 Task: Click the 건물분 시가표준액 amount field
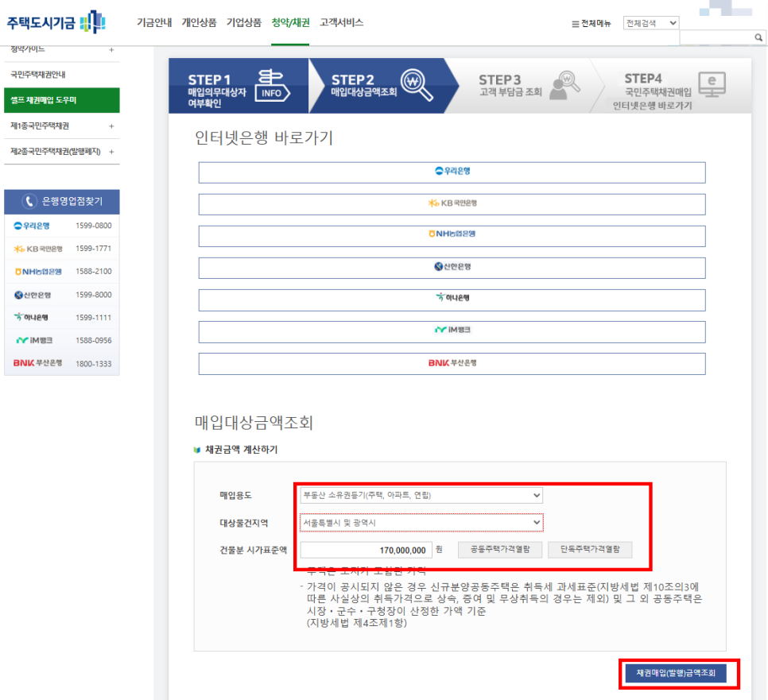366,550
